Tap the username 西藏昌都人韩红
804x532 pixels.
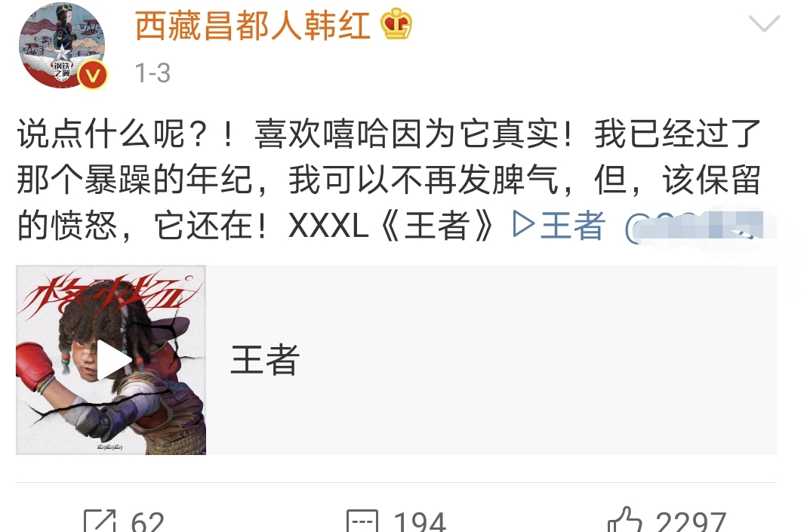252,26
